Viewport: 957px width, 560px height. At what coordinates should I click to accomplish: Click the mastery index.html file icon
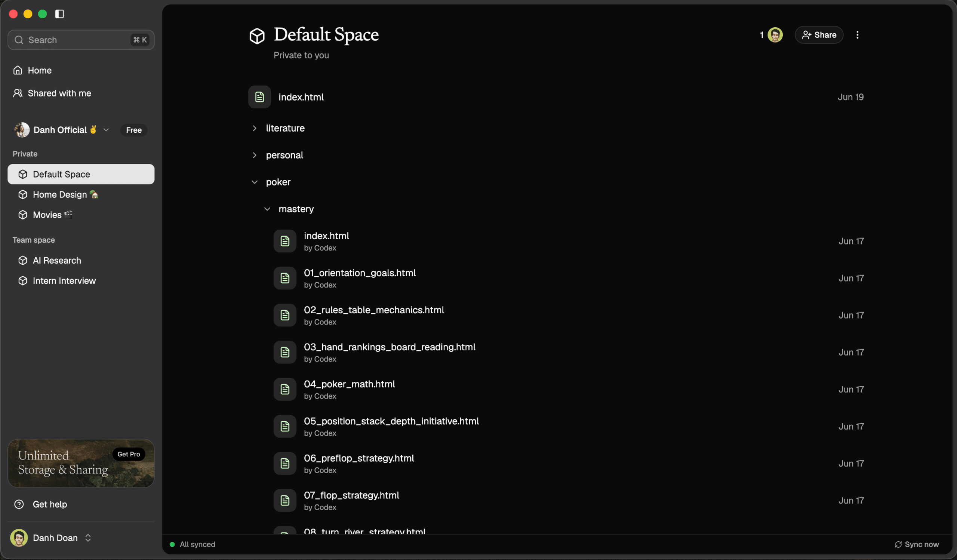click(285, 241)
